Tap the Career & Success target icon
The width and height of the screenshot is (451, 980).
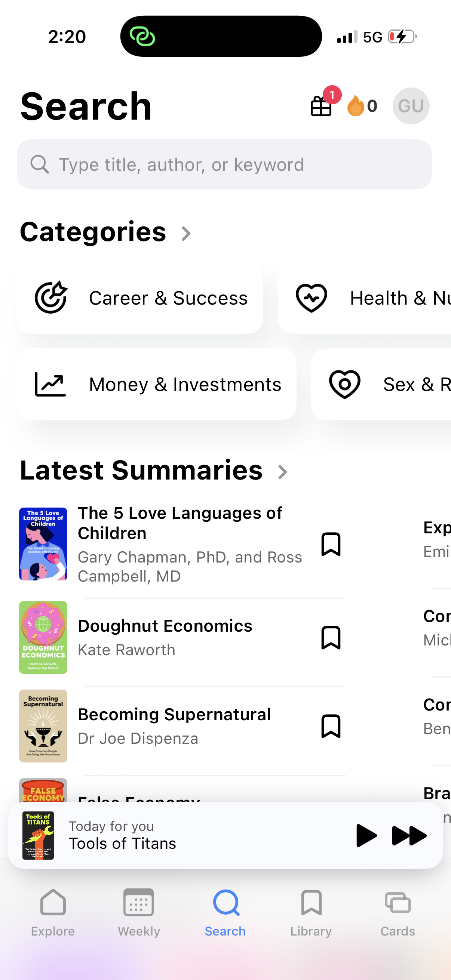click(x=51, y=298)
